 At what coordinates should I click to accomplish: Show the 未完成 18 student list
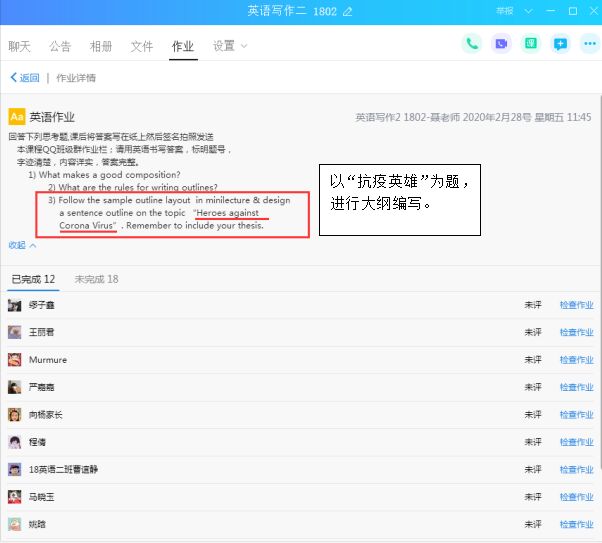(x=96, y=279)
